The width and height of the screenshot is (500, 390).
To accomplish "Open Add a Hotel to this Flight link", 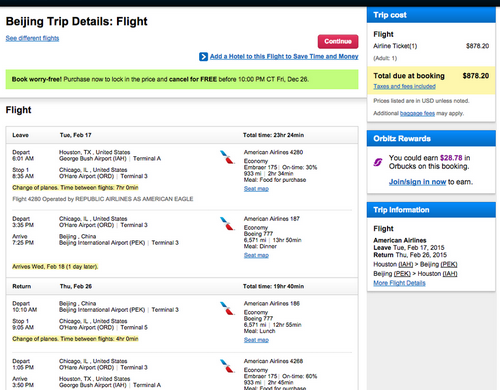I will [x=284, y=56].
